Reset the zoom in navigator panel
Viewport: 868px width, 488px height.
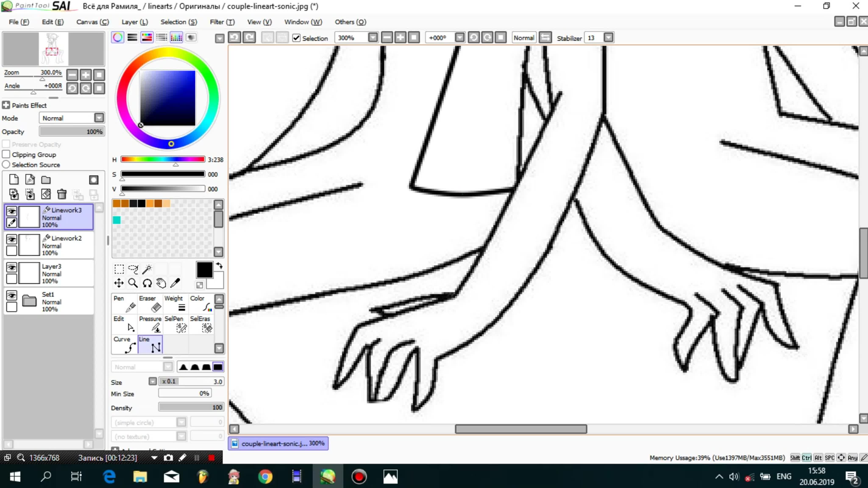click(99, 75)
